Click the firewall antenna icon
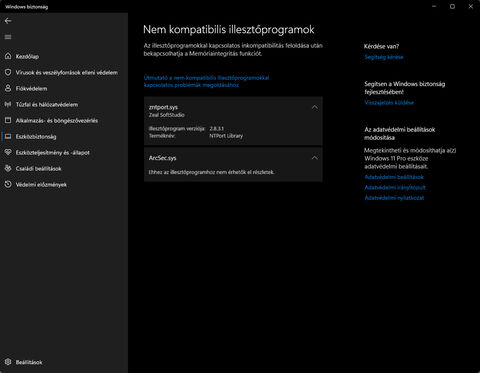This screenshot has height=373, width=480. 8,104
